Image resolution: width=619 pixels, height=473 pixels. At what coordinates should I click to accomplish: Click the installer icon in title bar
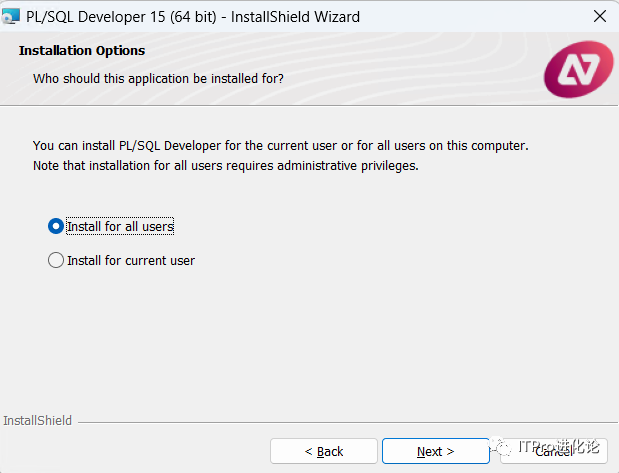click(x=11, y=17)
